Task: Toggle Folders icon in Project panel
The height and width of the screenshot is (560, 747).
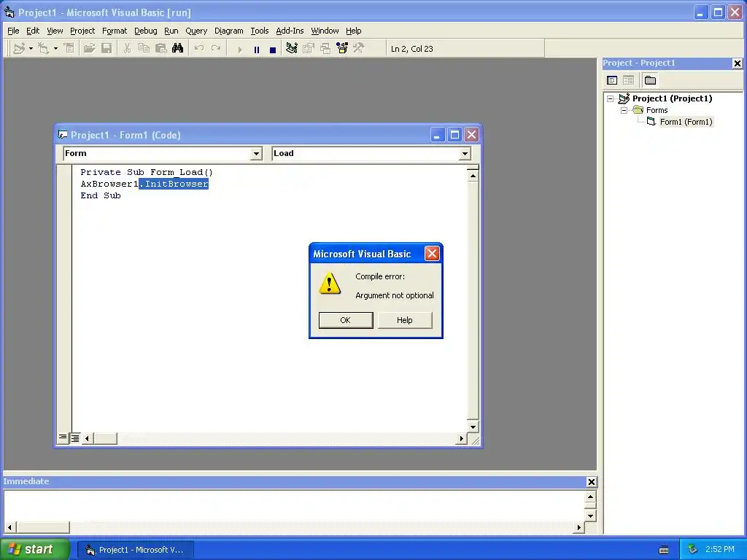Action: click(650, 80)
